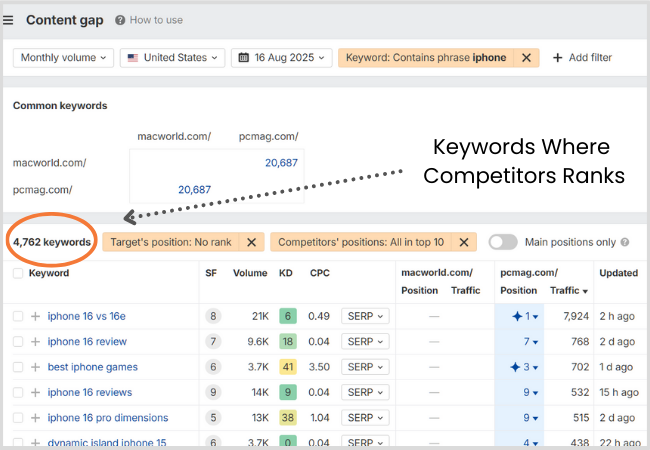Check the iphone 16 reviews row checkbox
This screenshot has height=450, width=650.
[18, 392]
